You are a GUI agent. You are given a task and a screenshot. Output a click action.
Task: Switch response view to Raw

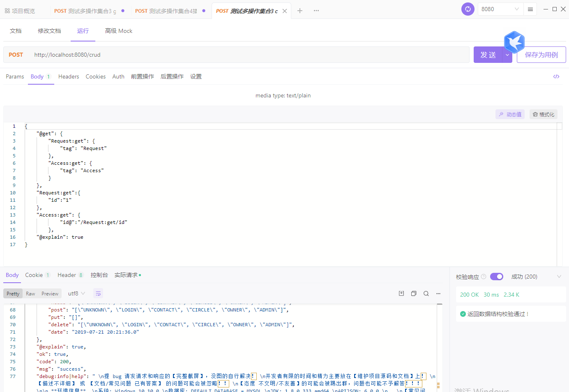tap(30, 293)
